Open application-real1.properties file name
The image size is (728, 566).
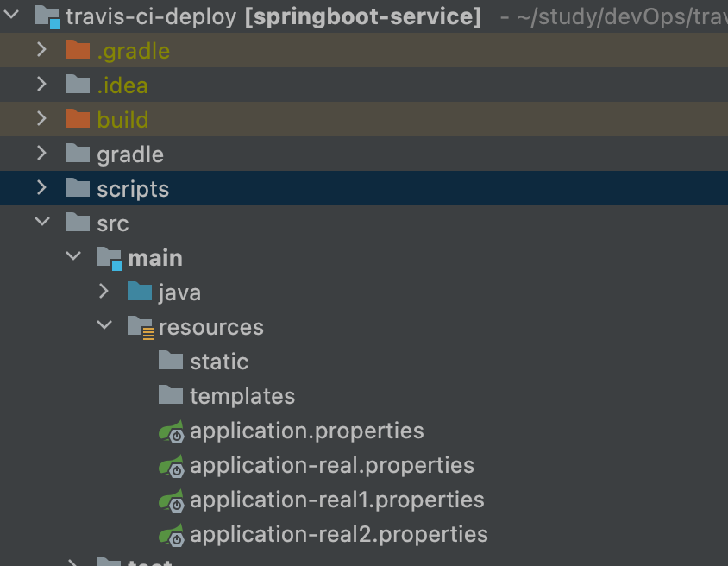[x=337, y=500]
